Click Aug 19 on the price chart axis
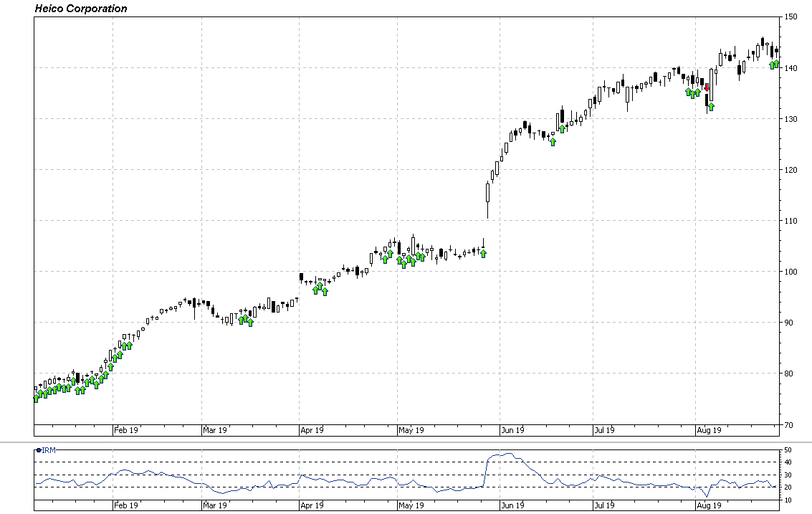The image size is (812, 514). [709, 430]
